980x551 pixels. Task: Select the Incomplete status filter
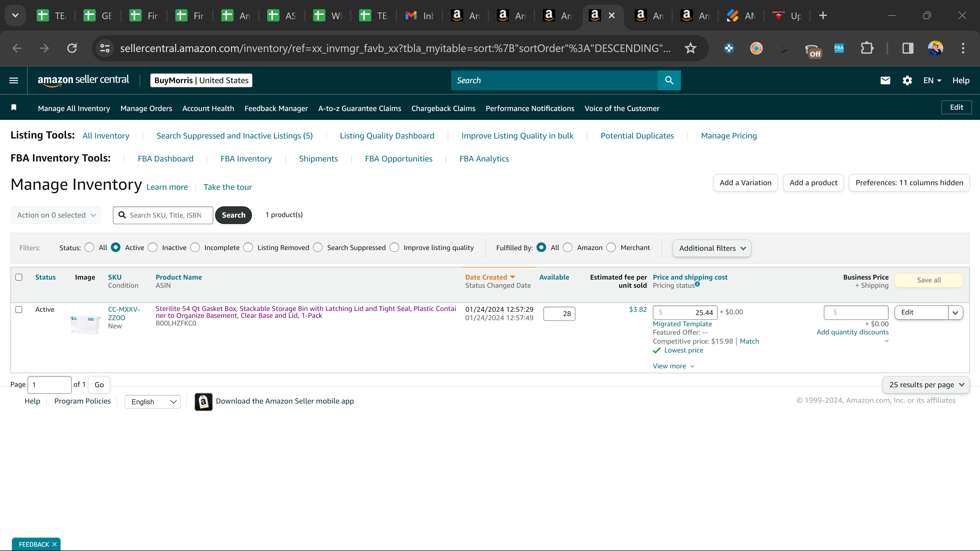[195, 247]
